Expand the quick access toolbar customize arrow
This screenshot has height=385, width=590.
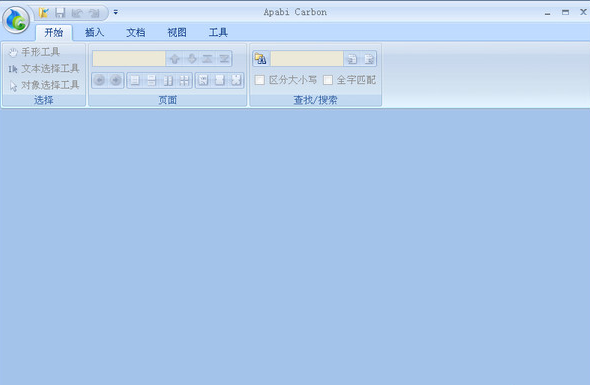116,12
